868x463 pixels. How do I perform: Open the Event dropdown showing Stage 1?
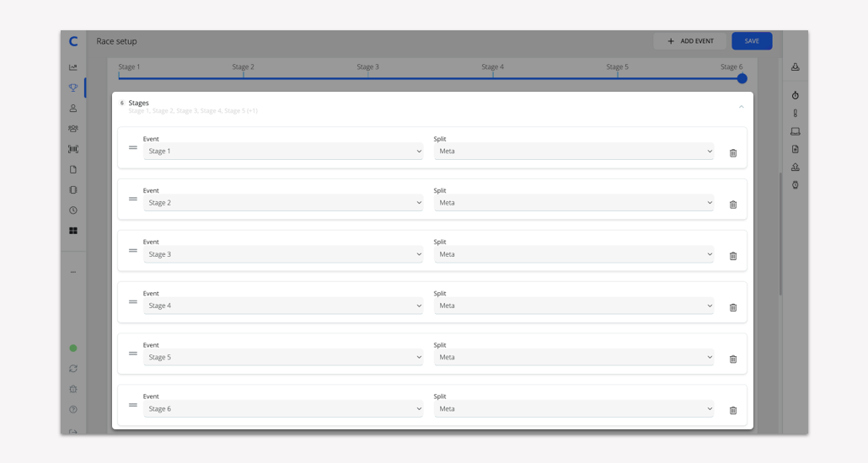pyautogui.click(x=283, y=151)
